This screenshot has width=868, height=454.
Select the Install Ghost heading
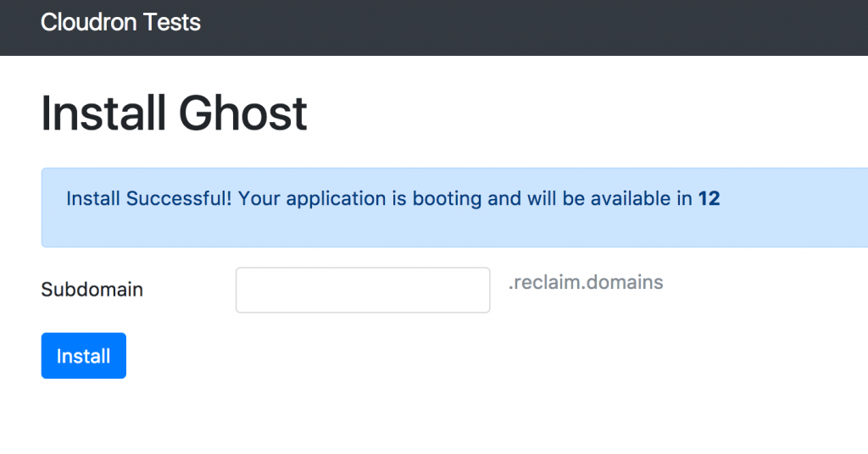point(174,113)
